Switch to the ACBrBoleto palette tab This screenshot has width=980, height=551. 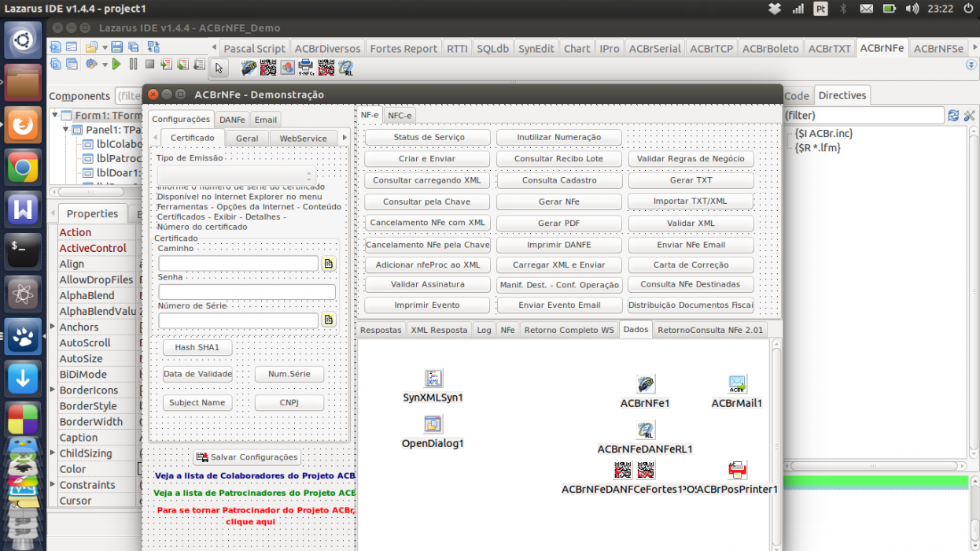click(771, 48)
